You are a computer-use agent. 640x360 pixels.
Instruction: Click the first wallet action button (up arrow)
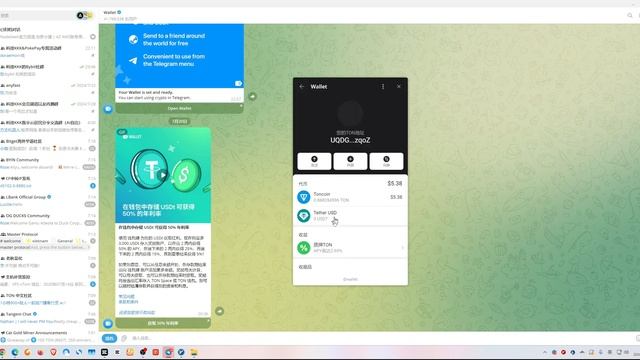[314, 161]
